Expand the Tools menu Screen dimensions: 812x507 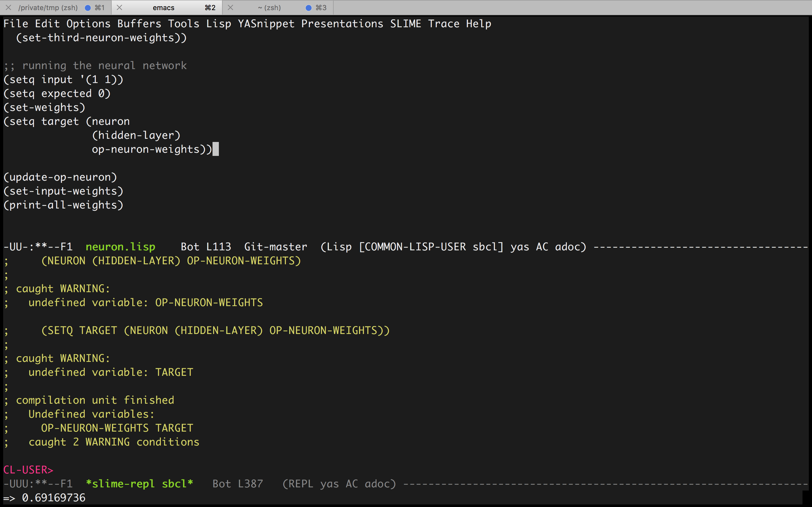[x=183, y=24]
